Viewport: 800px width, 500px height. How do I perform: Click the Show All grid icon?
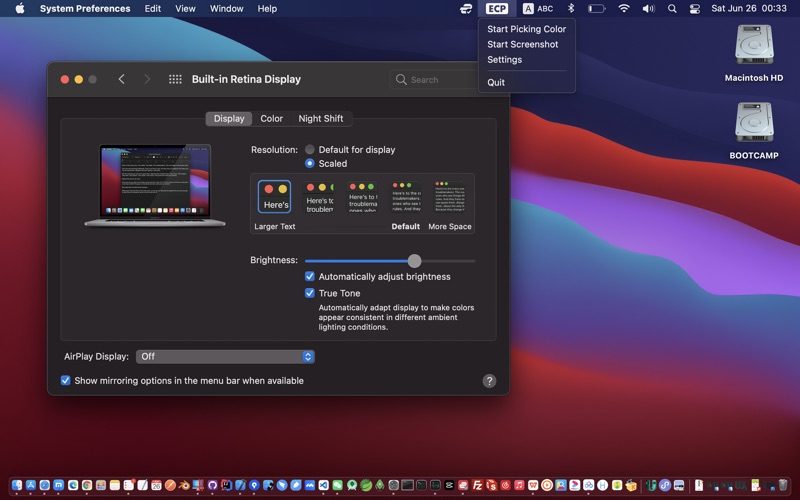point(175,79)
